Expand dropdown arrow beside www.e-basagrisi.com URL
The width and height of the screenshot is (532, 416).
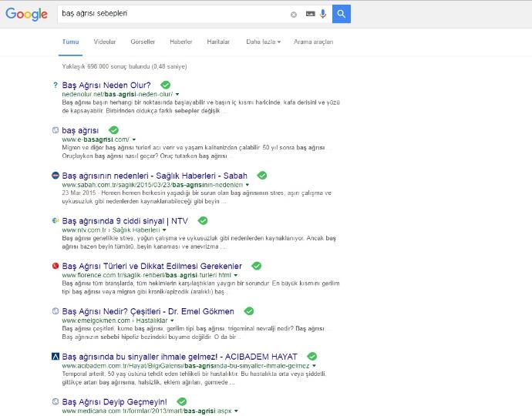point(134,139)
